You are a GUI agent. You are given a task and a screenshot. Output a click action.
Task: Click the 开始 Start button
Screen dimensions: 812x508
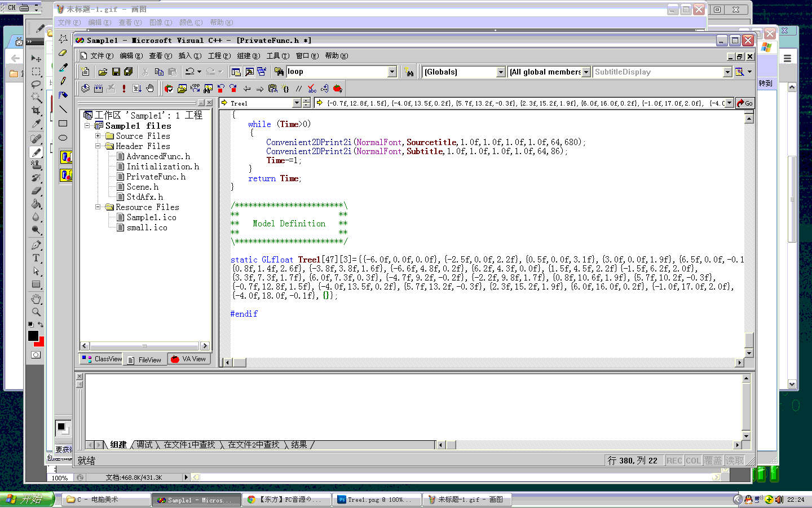(x=27, y=500)
